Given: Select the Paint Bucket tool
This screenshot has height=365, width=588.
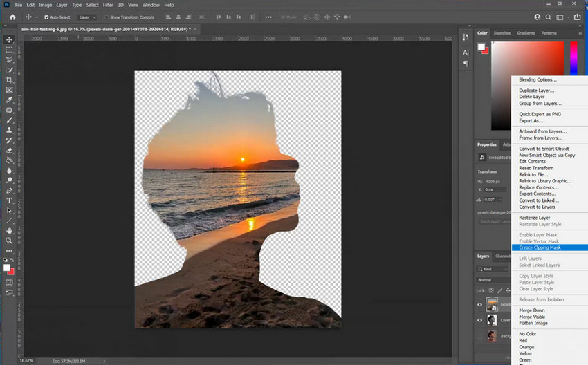Looking at the screenshot, I should click(9, 160).
